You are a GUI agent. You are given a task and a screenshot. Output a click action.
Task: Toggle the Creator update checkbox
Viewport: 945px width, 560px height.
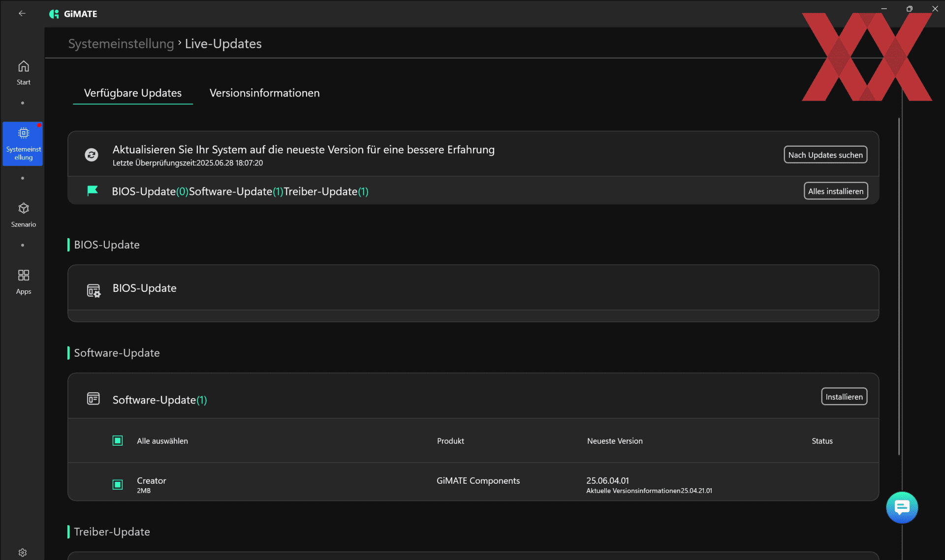[x=118, y=485]
